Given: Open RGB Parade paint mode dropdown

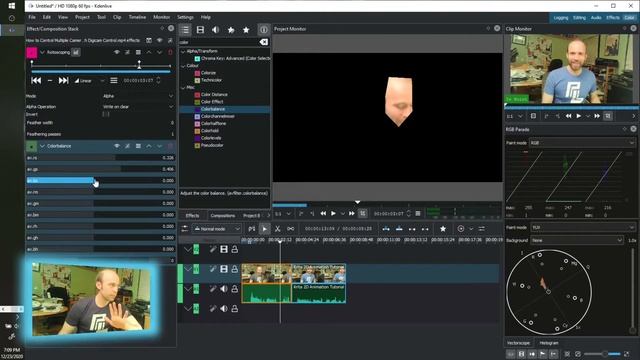Looking at the screenshot, I should [x=582, y=143].
